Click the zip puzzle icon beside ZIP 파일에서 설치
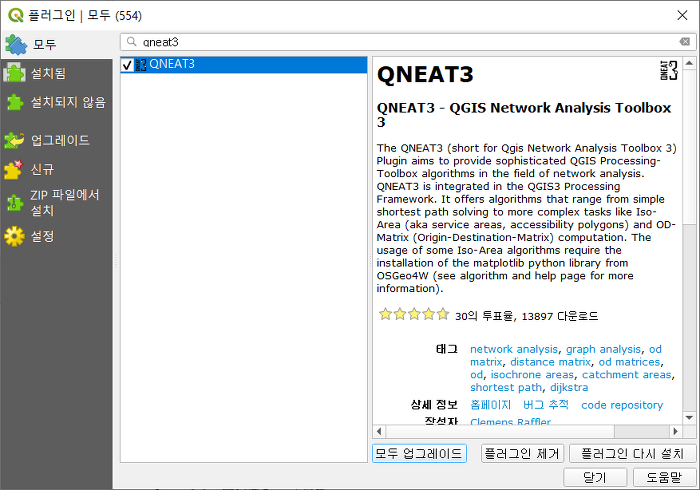Screen dimensions: 700x490 pos(15,203)
